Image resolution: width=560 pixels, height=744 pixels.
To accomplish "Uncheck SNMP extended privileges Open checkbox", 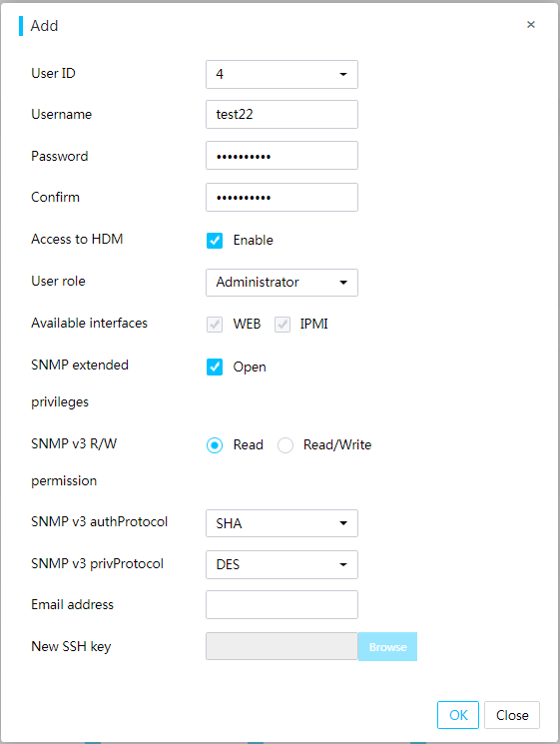I will [x=215, y=367].
